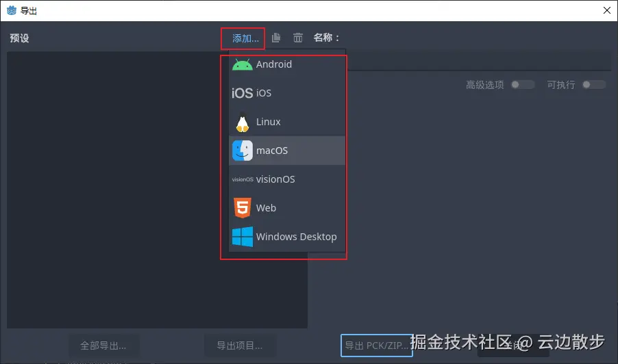Select Android from the platform menu
618x364 pixels.
pyautogui.click(x=287, y=64)
